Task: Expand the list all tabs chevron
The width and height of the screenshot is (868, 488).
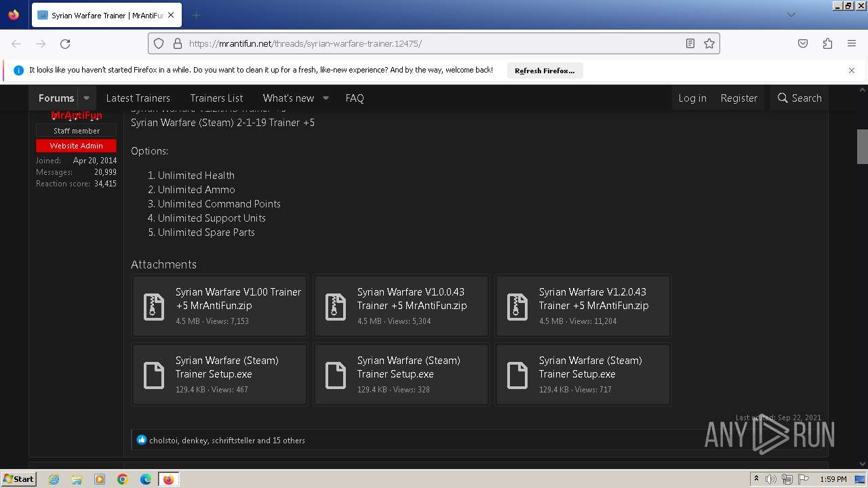Action: coord(791,15)
